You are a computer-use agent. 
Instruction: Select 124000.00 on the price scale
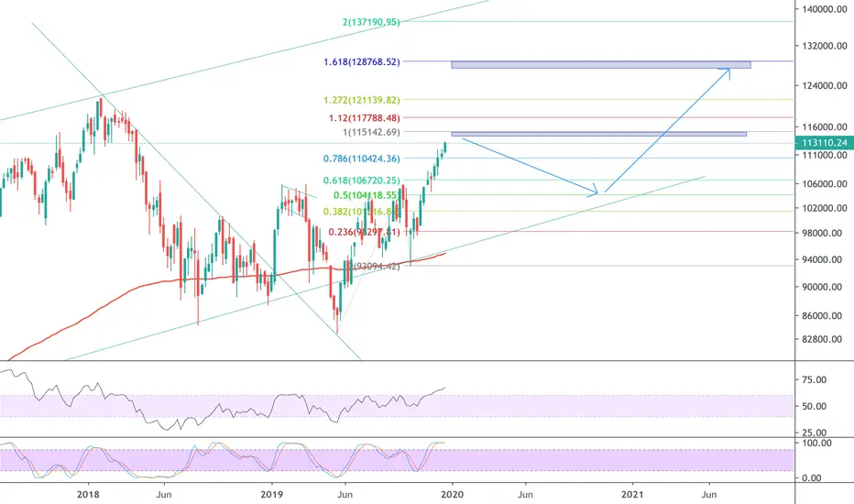(x=825, y=85)
